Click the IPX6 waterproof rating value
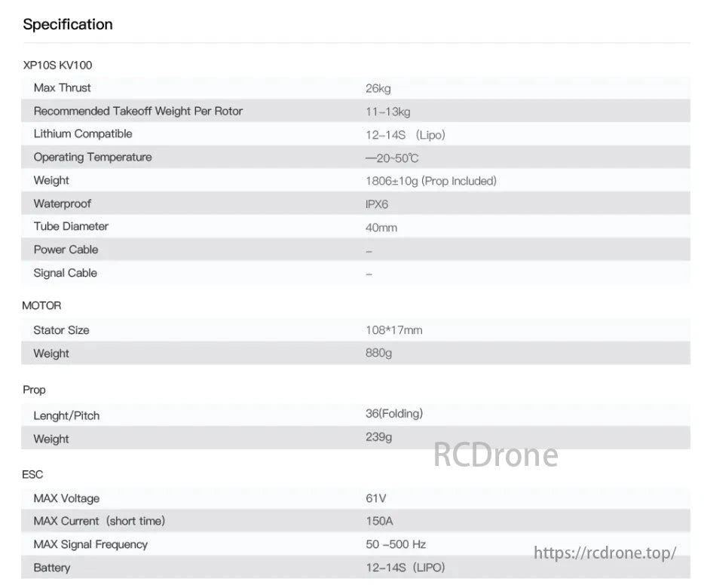 (377, 204)
